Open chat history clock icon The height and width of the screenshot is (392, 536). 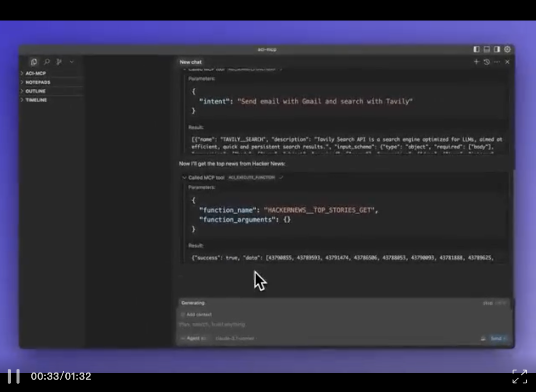click(487, 62)
